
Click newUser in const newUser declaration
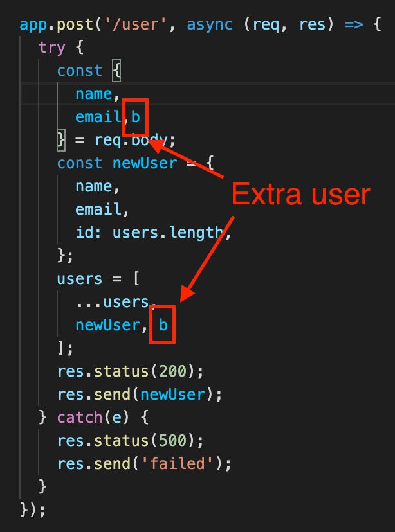[145, 163]
